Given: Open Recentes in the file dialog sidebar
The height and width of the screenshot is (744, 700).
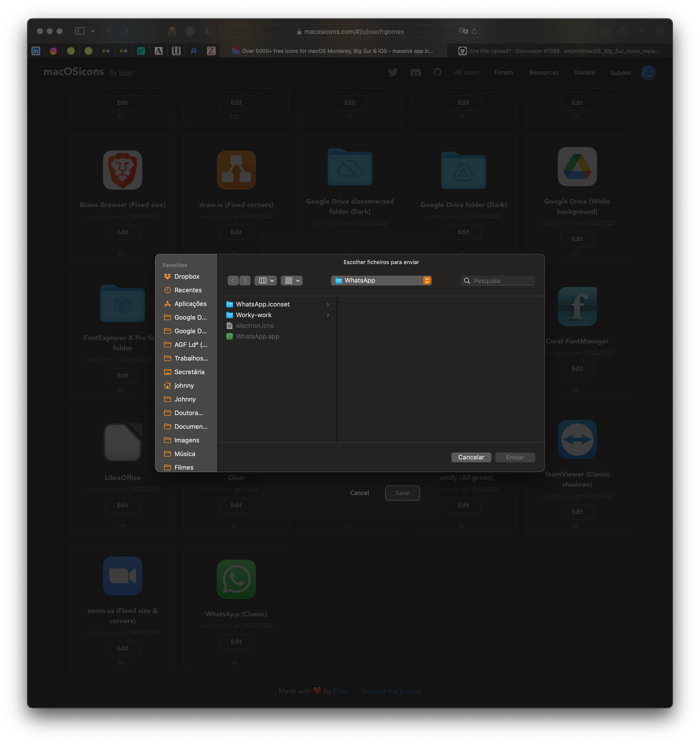Looking at the screenshot, I should click(x=188, y=290).
